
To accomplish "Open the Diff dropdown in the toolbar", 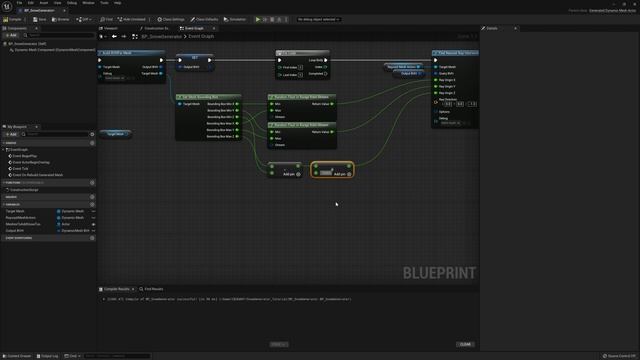I will click(84, 19).
